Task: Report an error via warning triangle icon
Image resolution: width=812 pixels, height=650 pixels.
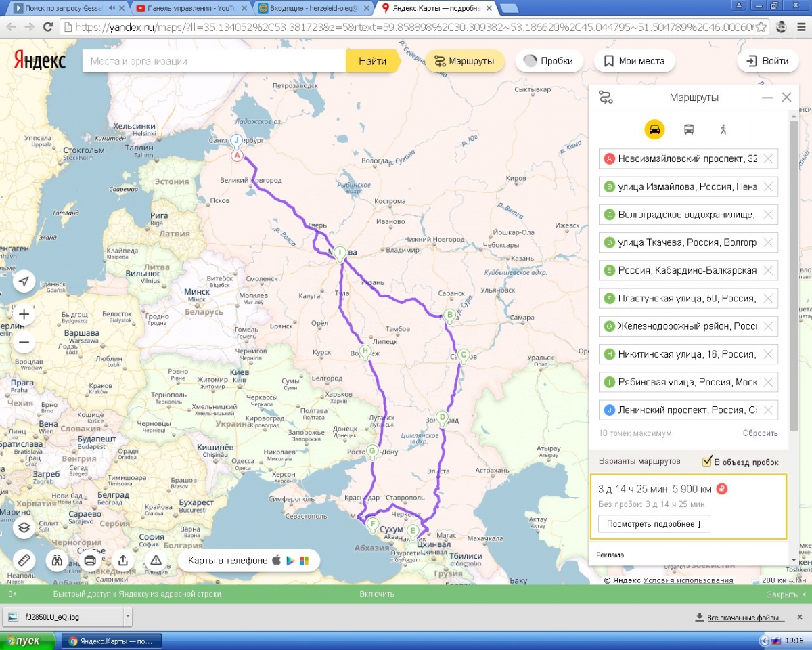Action: click(x=156, y=560)
